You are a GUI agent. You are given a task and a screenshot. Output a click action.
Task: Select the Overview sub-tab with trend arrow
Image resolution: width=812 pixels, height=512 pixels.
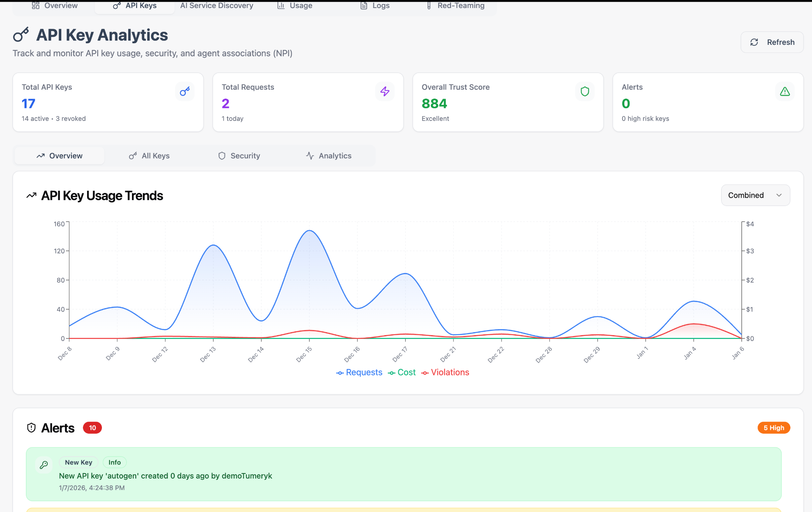pyautogui.click(x=60, y=156)
